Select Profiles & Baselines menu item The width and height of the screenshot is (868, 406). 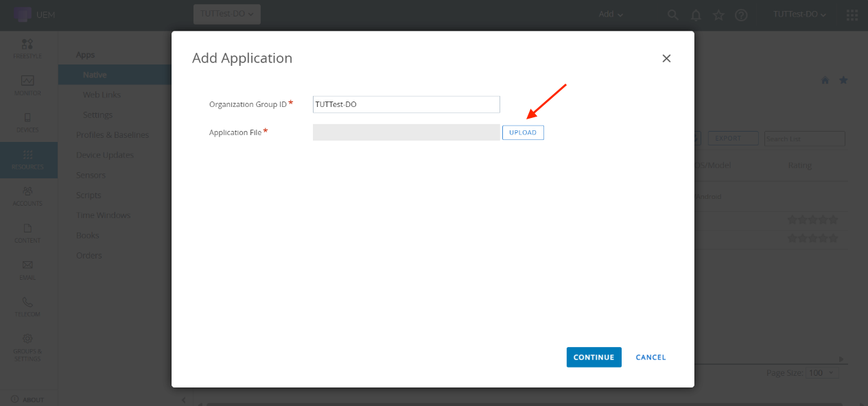click(x=113, y=135)
